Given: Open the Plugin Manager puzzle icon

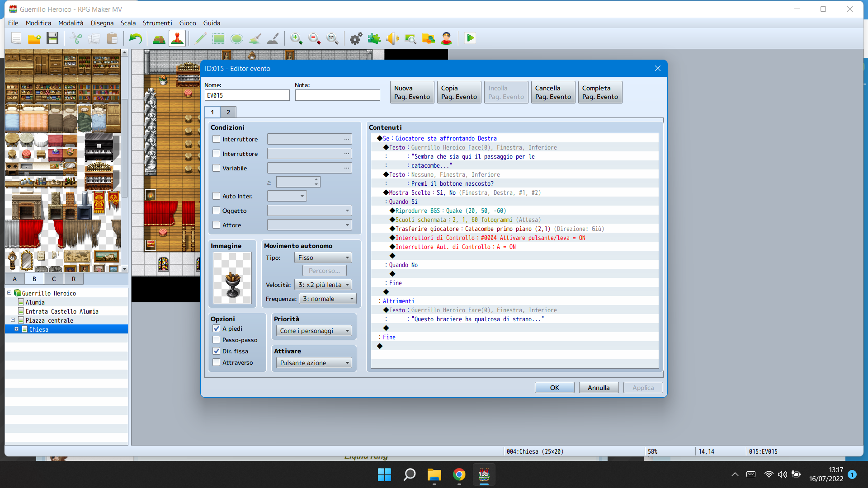Looking at the screenshot, I should (374, 38).
